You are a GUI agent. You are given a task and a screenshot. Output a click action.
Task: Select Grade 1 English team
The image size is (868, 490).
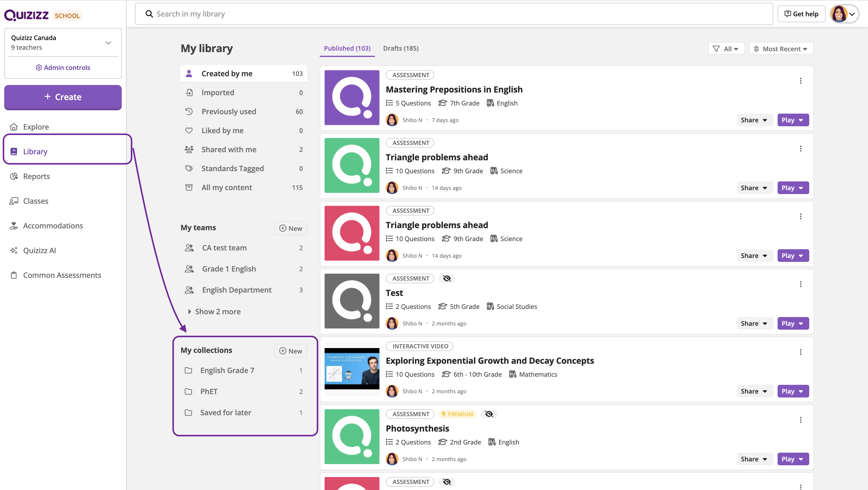click(x=244, y=269)
